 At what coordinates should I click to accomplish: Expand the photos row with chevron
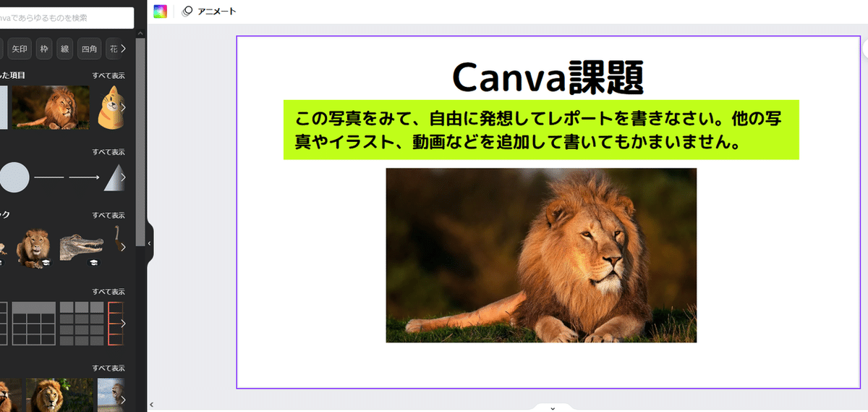pyautogui.click(x=124, y=399)
